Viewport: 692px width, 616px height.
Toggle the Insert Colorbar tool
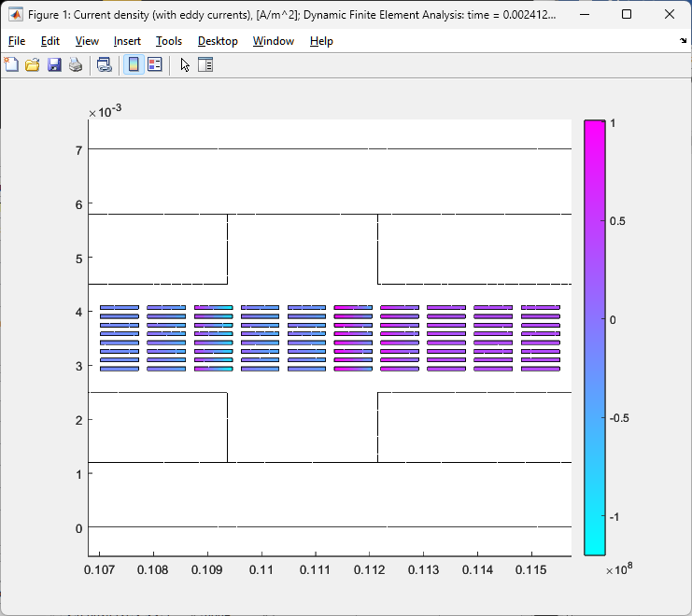[x=134, y=64]
